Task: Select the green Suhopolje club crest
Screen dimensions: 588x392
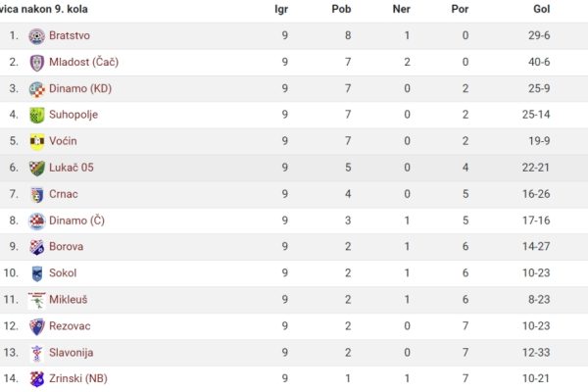Action: [x=37, y=116]
